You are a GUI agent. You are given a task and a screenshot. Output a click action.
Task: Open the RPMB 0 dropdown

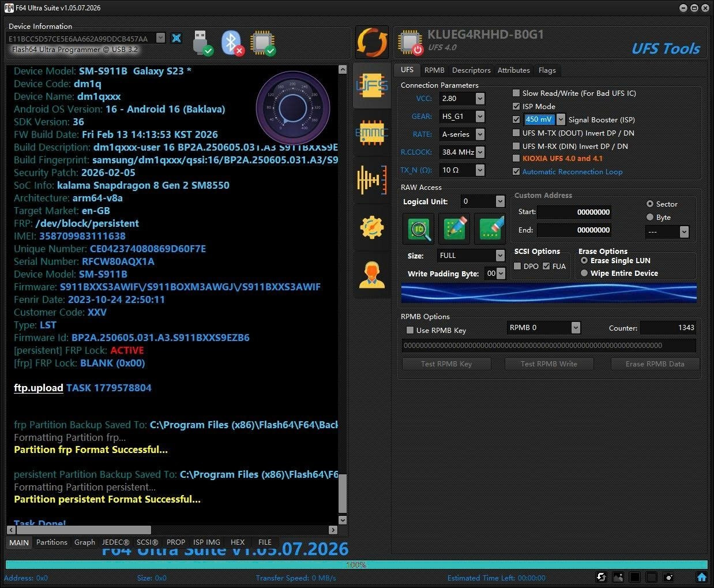point(576,328)
